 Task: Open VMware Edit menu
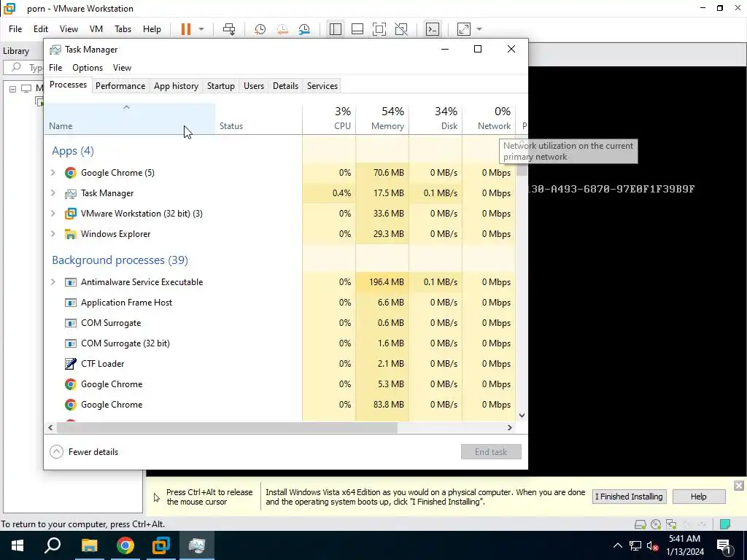(41, 29)
